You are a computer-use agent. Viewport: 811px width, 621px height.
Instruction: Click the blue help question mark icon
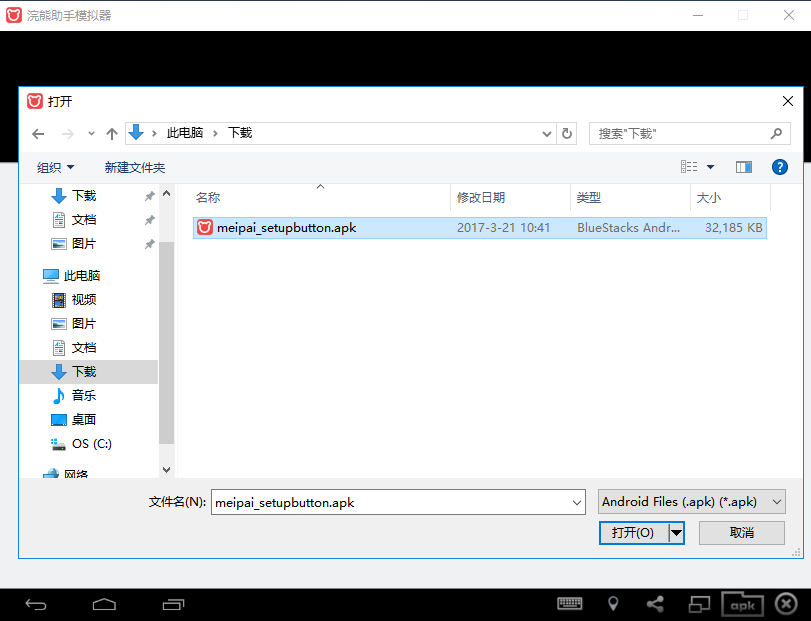(780, 167)
